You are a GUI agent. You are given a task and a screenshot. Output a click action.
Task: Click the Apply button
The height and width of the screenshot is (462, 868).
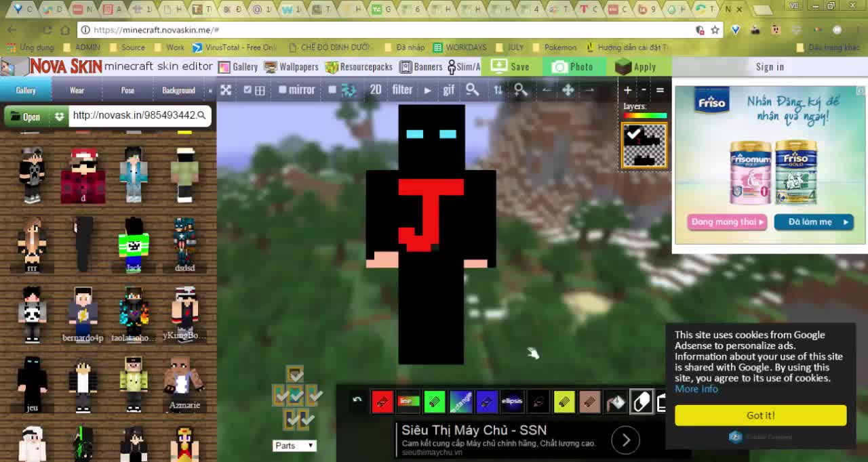pos(636,66)
